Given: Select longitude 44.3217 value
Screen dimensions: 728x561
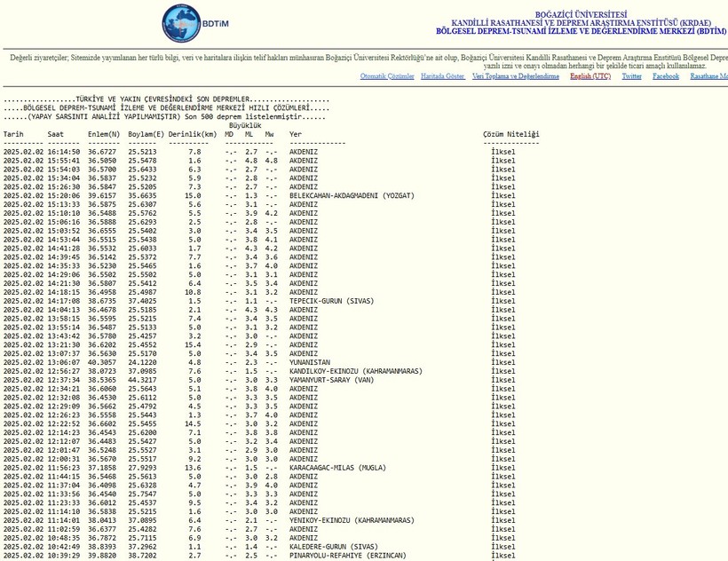Looking at the screenshot, I should coord(143,380).
